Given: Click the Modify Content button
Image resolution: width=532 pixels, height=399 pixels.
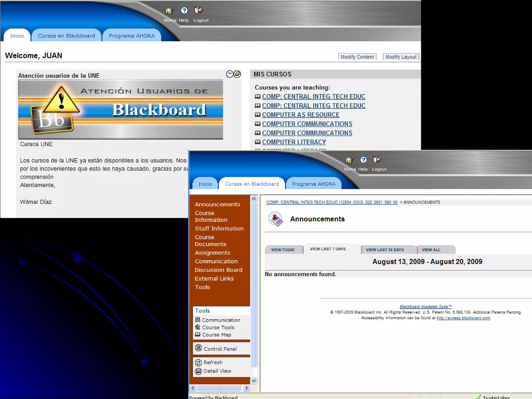Looking at the screenshot, I should 357,57.
